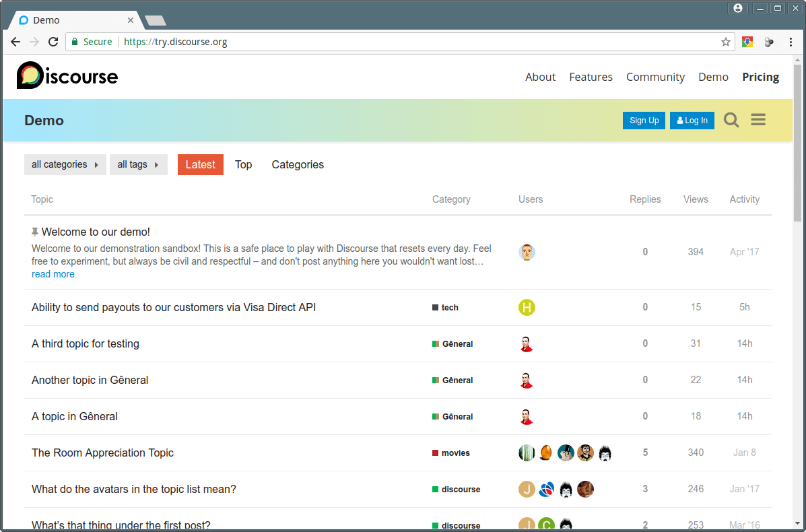The image size is (806, 532).
Task: Reload the page with the refresh icon
Action: click(53, 42)
